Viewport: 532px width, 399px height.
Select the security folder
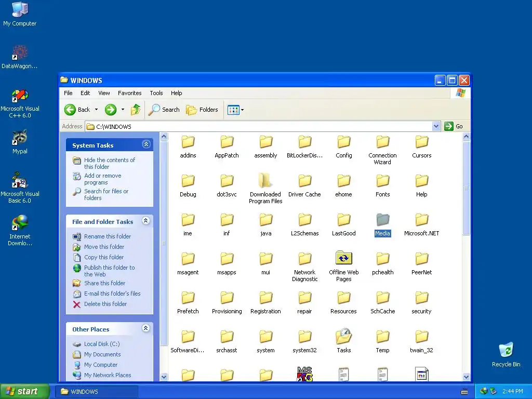point(422,303)
